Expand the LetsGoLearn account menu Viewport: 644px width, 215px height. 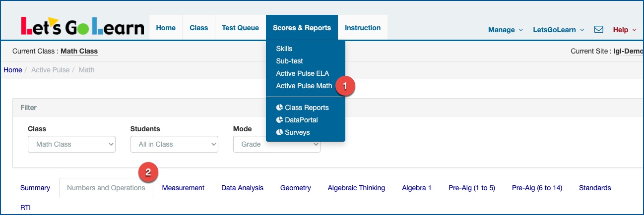click(559, 30)
